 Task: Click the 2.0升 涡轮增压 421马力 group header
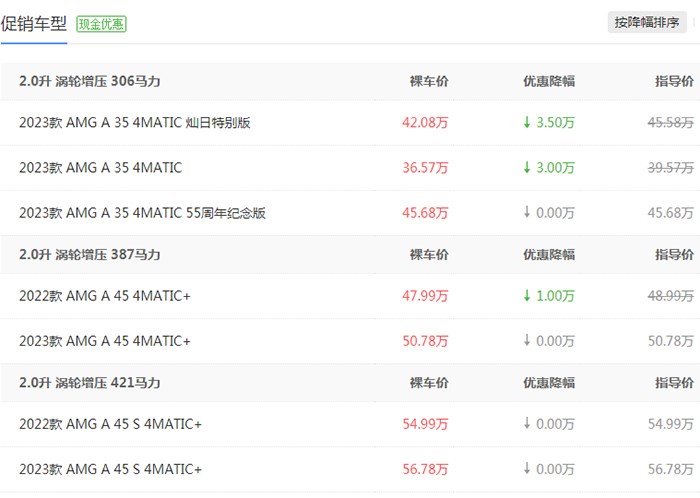click(90, 382)
